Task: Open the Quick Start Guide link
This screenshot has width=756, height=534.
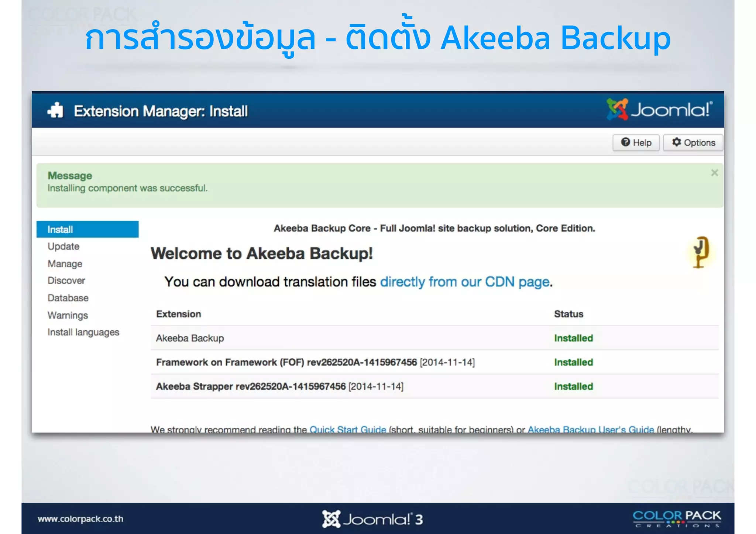Action: 348,429
